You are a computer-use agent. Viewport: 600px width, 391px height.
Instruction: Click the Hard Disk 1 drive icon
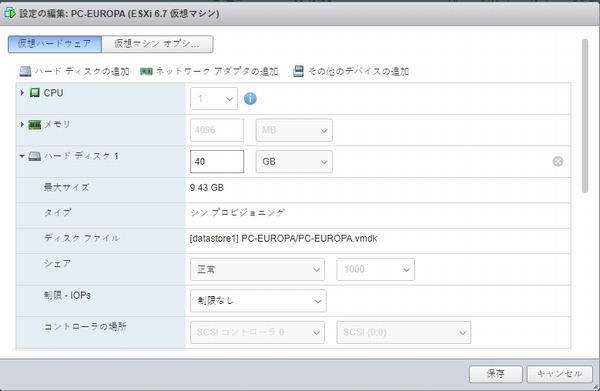point(34,156)
